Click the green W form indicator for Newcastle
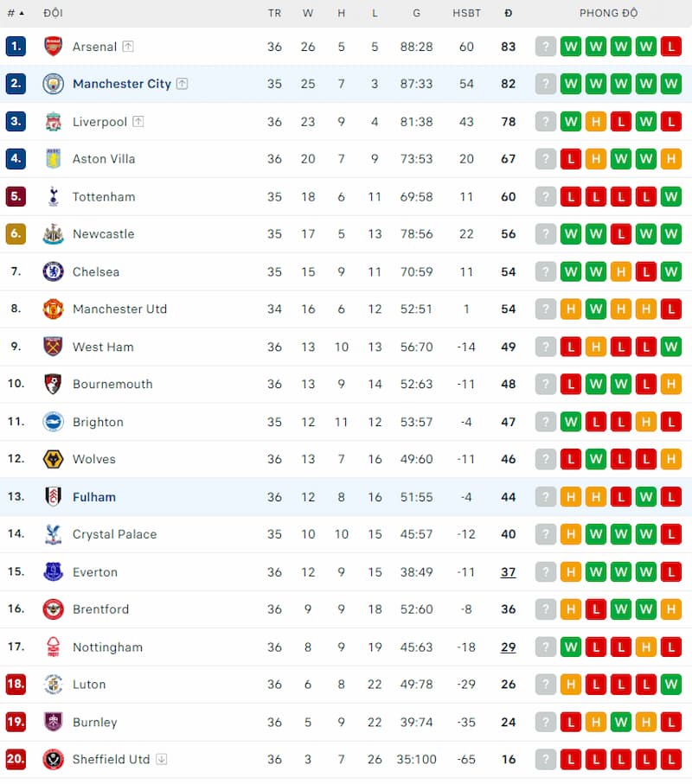Screen dimensions: 692x784 point(571,233)
